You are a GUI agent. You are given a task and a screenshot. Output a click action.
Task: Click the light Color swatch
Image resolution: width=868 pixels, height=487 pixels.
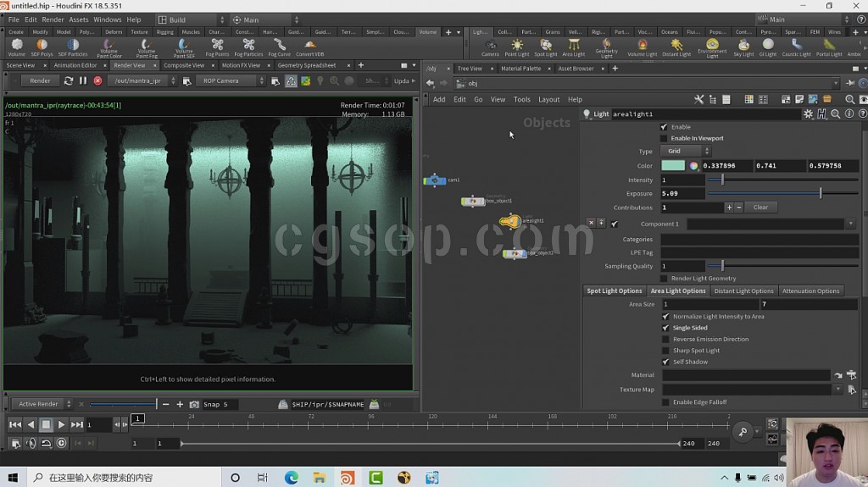[x=672, y=165]
